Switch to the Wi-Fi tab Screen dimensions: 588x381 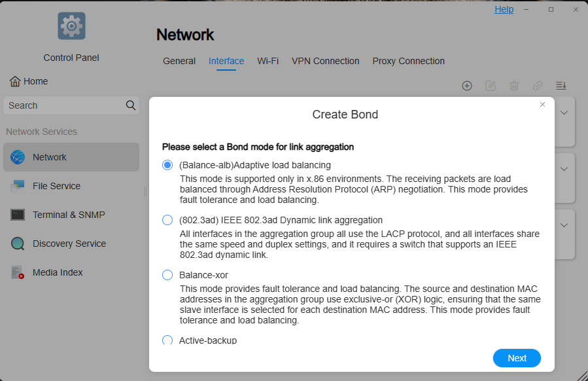click(x=268, y=61)
